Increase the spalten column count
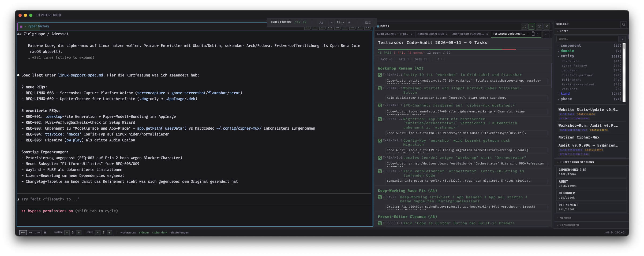 tap(79, 233)
